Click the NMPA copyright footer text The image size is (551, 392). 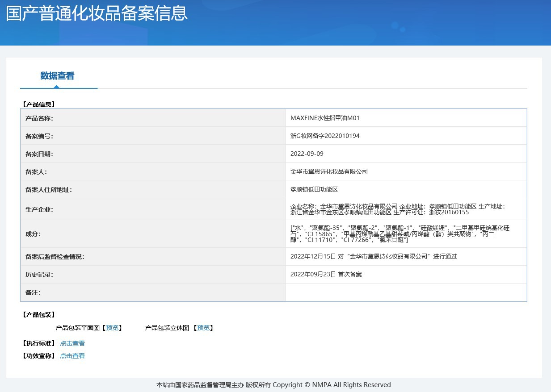[273, 385]
